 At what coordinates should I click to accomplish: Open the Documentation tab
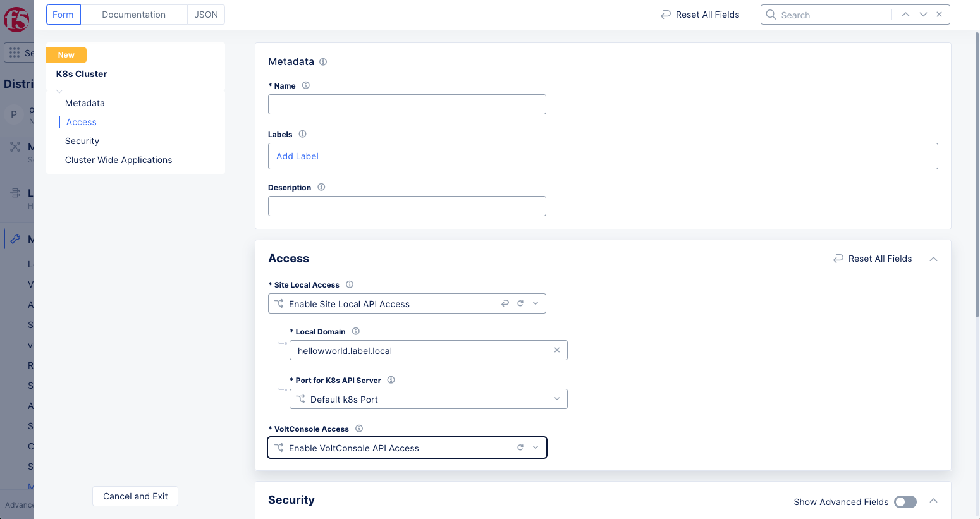pyautogui.click(x=133, y=14)
